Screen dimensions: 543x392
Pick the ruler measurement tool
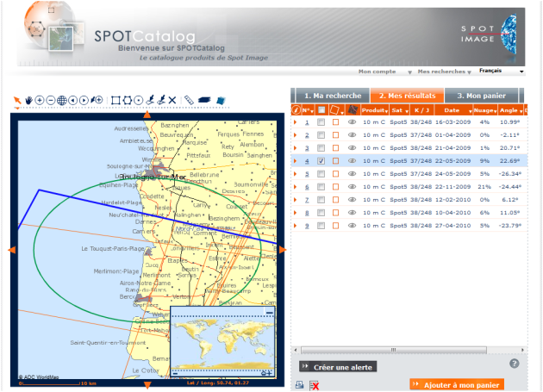pos(189,100)
